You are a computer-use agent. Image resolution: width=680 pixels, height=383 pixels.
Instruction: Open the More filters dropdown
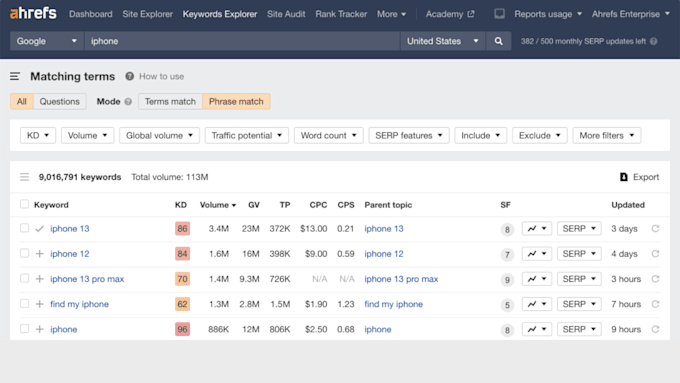pos(607,135)
